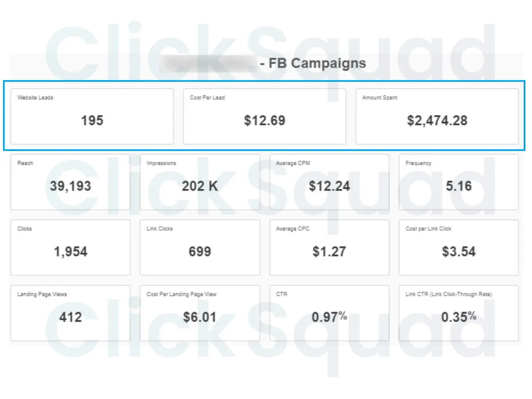Click the Link CTR card
The height and width of the screenshot is (399, 532).
(x=459, y=313)
